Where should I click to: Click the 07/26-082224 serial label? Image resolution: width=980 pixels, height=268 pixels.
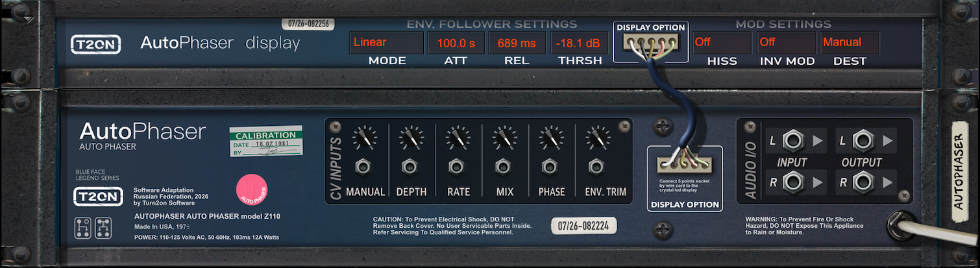pos(583,226)
